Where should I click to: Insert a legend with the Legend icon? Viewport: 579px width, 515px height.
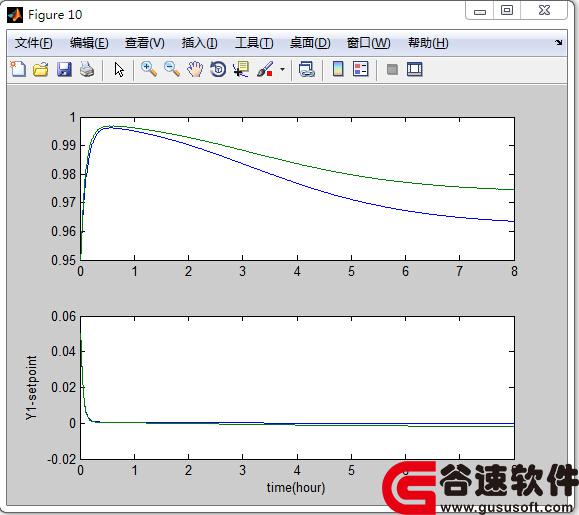tap(360, 69)
